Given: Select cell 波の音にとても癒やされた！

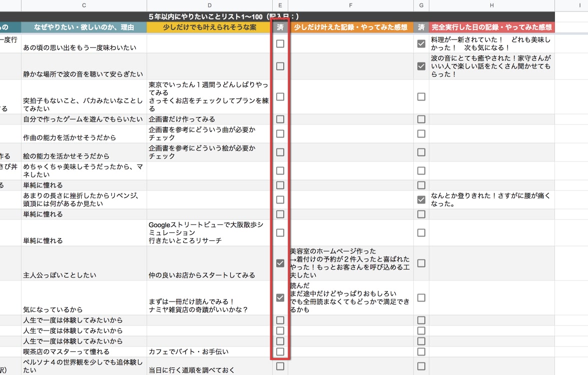Looking at the screenshot, I should click(x=491, y=66).
